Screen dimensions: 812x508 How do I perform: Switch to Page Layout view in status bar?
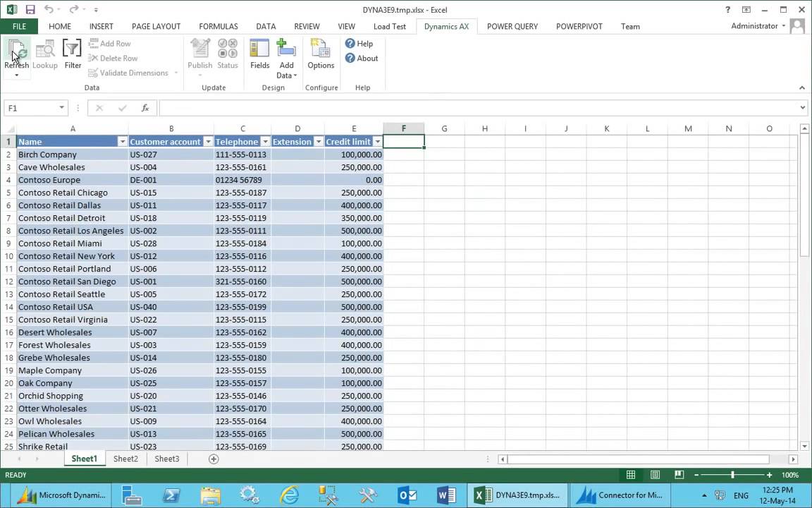tap(655, 475)
